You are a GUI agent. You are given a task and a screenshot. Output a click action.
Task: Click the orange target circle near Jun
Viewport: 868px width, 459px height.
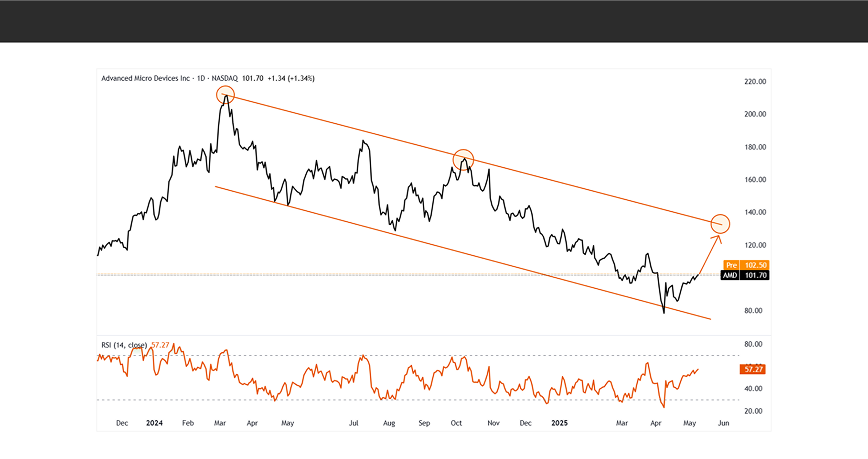click(x=720, y=223)
